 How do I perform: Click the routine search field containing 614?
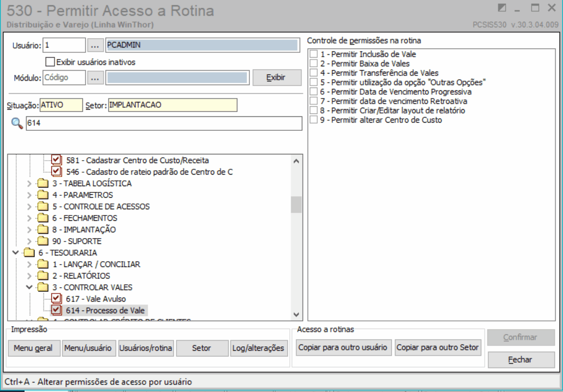[x=164, y=123]
